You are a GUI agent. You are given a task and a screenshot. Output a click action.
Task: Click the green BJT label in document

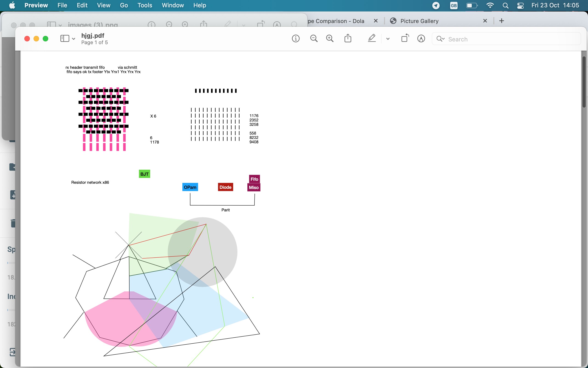[144, 174]
